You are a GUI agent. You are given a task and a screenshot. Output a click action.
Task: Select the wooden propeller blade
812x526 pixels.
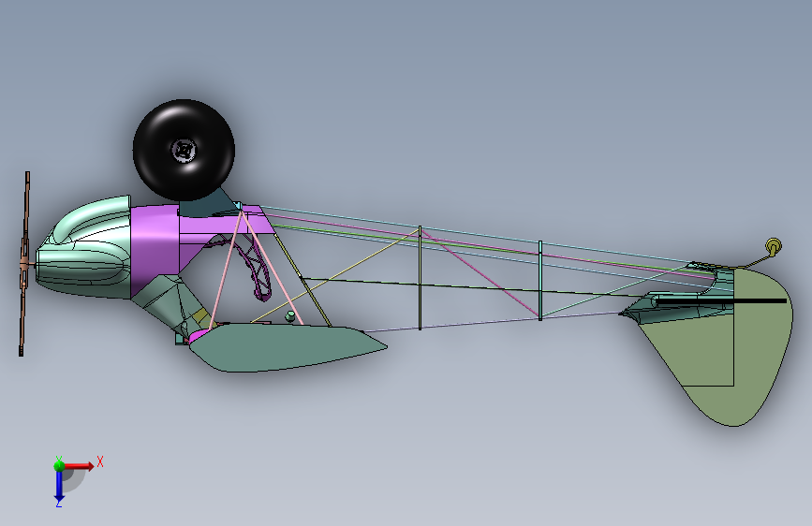pos(23,264)
